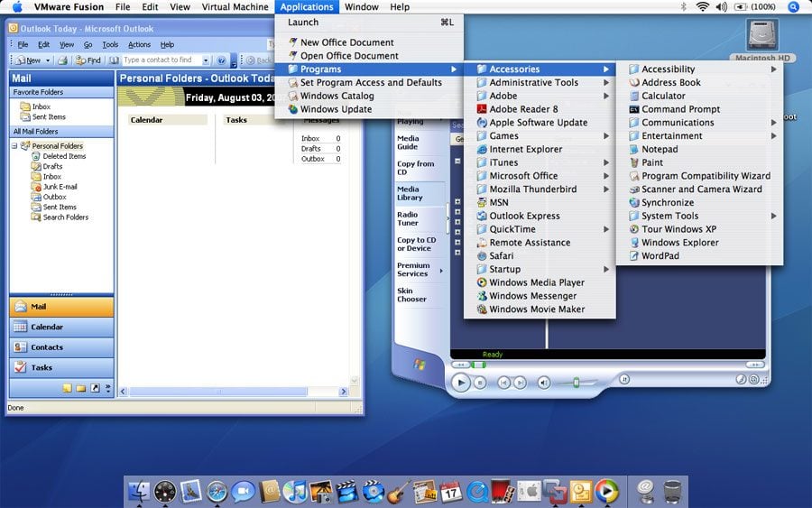The height and width of the screenshot is (508, 812).
Task: Click the Trash icon in the Dock
Action: pyautogui.click(x=672, y=491)
